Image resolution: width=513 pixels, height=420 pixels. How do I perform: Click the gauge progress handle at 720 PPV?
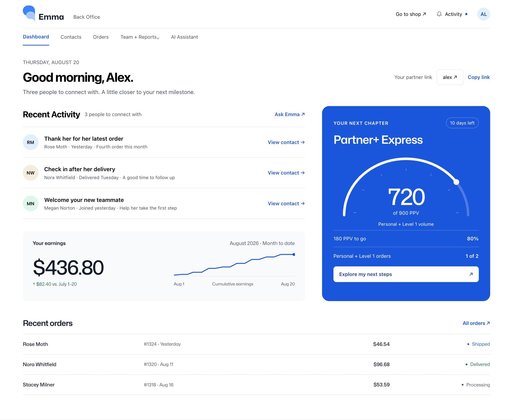[x=456, y=182]
